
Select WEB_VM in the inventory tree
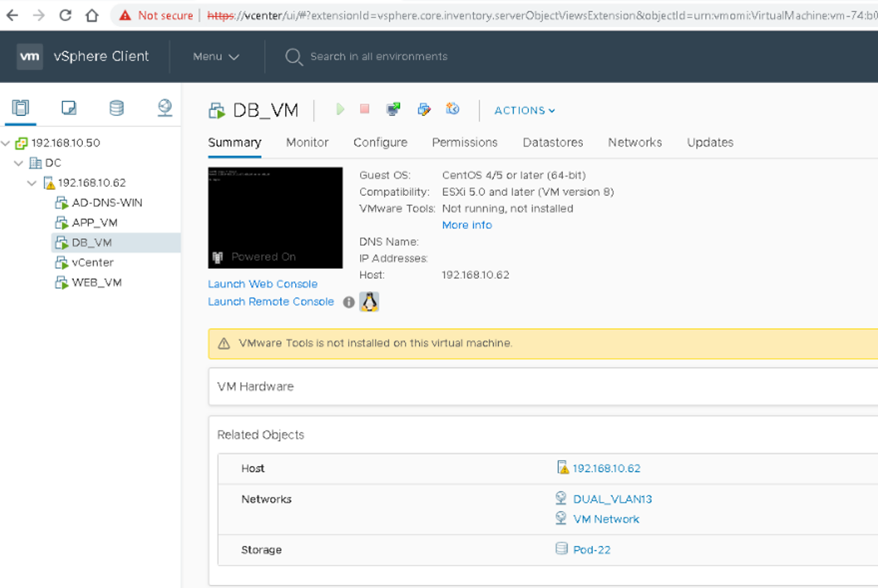pos(96,283)
